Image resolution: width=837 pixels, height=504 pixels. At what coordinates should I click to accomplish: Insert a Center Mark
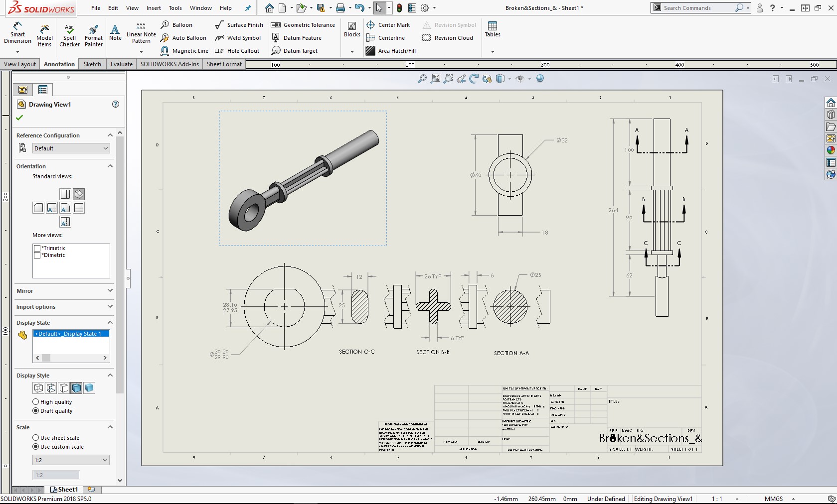pyautogui.click(x=388, y=25)
